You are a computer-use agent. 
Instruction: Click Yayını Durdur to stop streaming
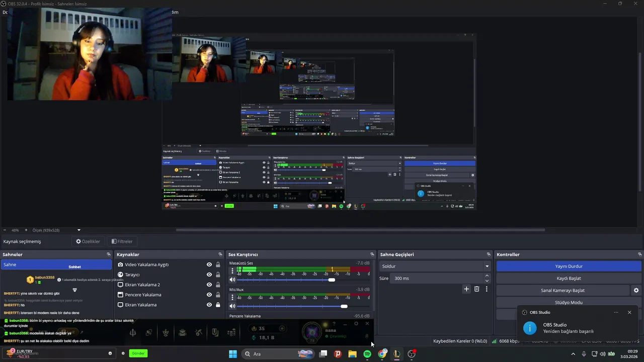pyautogui.click(x=569, y=266)
